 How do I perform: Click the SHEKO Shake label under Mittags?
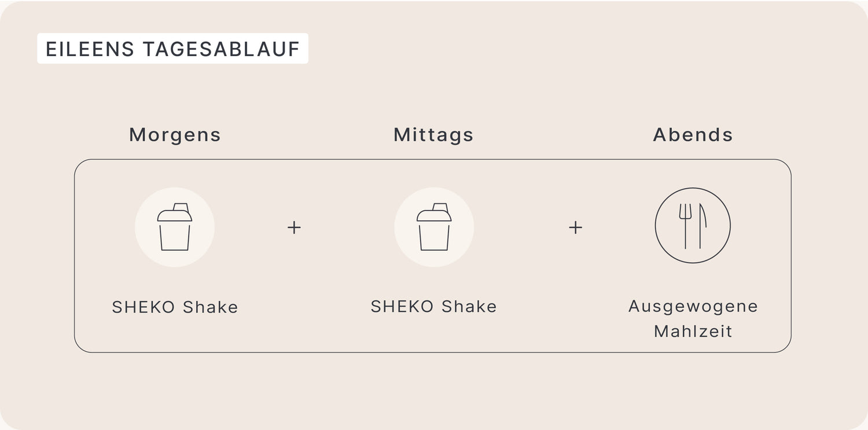pos(434,306)
